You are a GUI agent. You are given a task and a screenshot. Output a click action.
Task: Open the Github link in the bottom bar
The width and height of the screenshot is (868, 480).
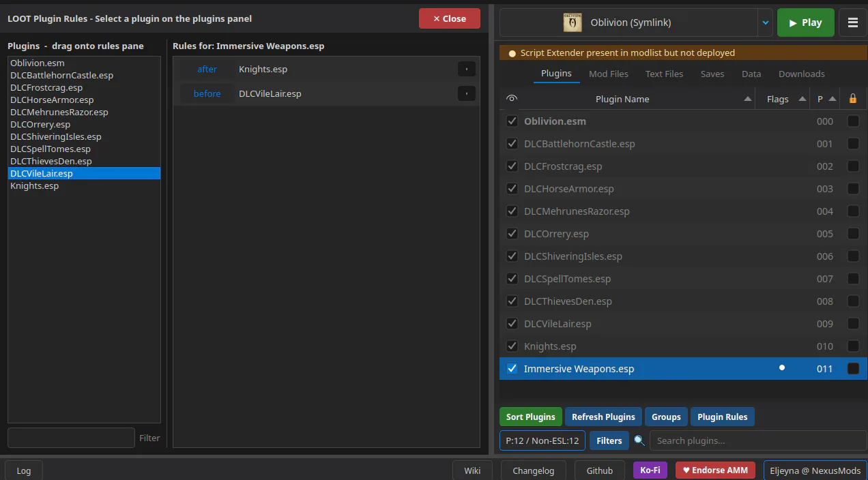tap(600, 470)
